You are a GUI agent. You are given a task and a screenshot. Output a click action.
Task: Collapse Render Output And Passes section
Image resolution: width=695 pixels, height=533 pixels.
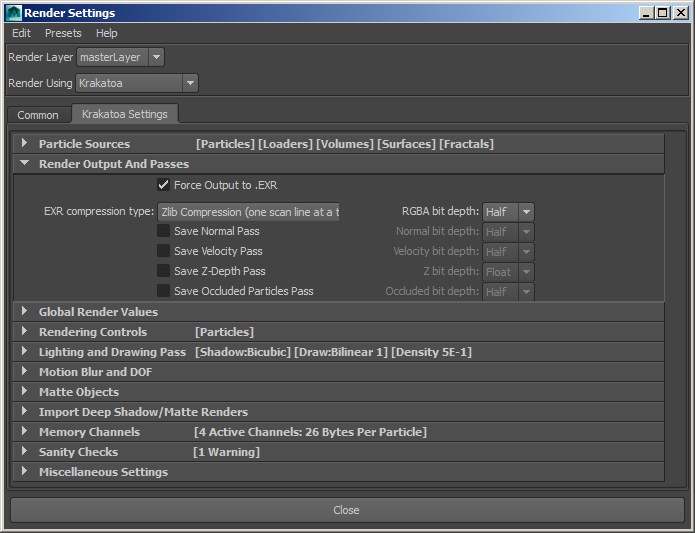[339, 164]
